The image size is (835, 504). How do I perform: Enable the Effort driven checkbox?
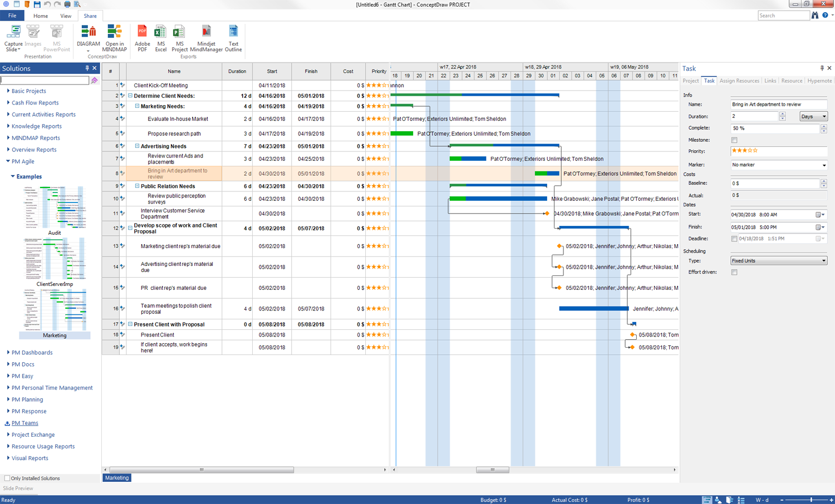734,272
